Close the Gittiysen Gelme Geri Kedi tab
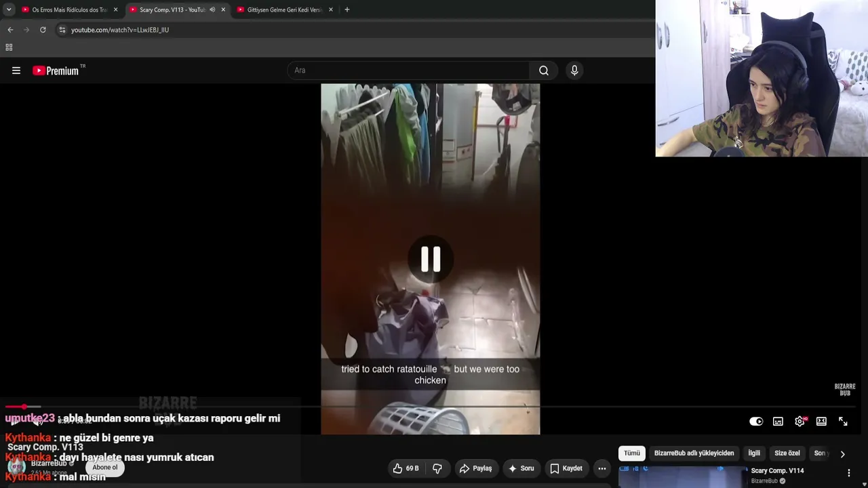The height and width of the screenshot is (488, 868). pos(330,10)
